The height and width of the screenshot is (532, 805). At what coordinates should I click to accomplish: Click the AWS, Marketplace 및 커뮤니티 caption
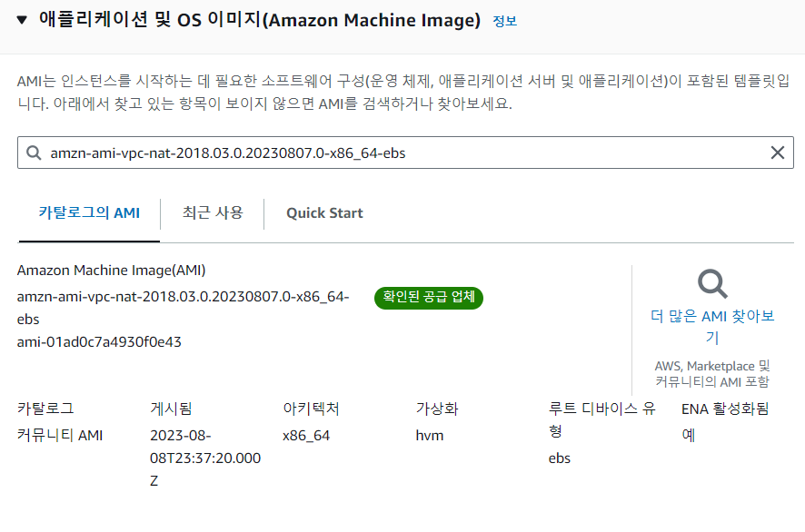(x=712, y=374)
